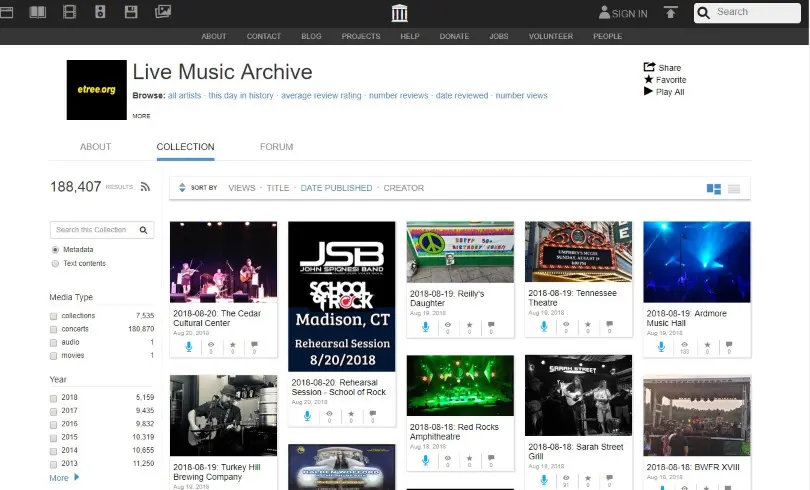Check the audio media type box
The height and width of the screenshot is (490, 810).
[53, 343]
